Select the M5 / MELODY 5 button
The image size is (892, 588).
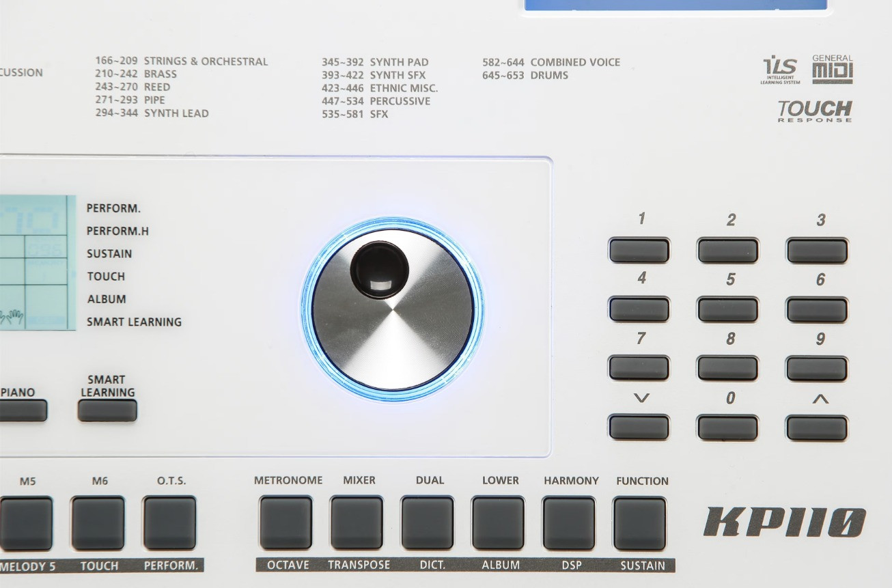[x=26, y=523]
